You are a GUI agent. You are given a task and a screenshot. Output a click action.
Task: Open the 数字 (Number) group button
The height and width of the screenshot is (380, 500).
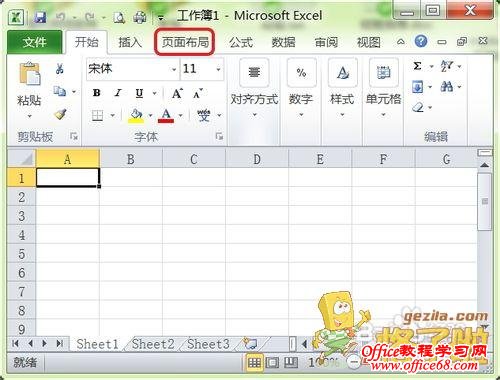coord(301,88)
